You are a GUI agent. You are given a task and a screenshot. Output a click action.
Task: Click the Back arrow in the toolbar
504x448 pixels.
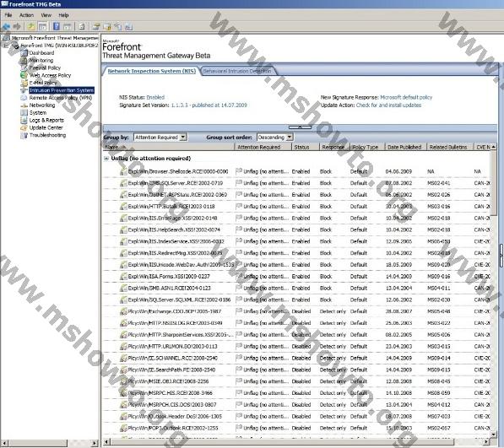(7, 27)
